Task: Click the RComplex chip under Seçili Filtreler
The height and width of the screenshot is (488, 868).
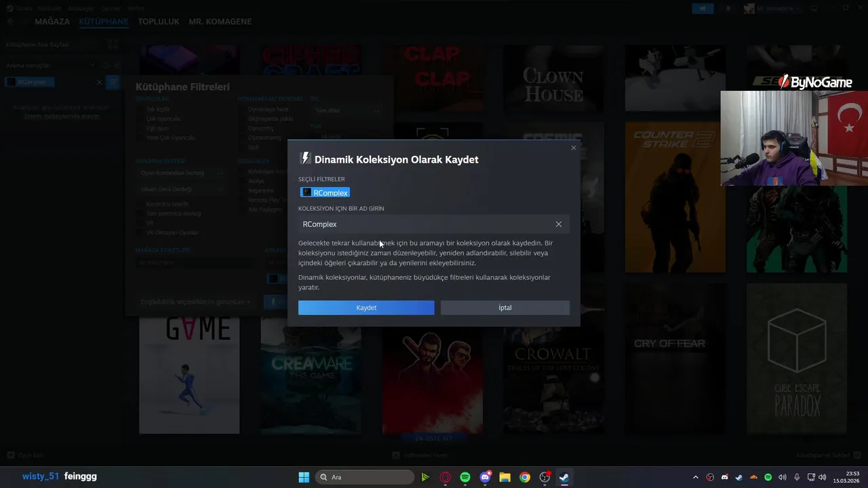Action: click(x=325, y=192)
